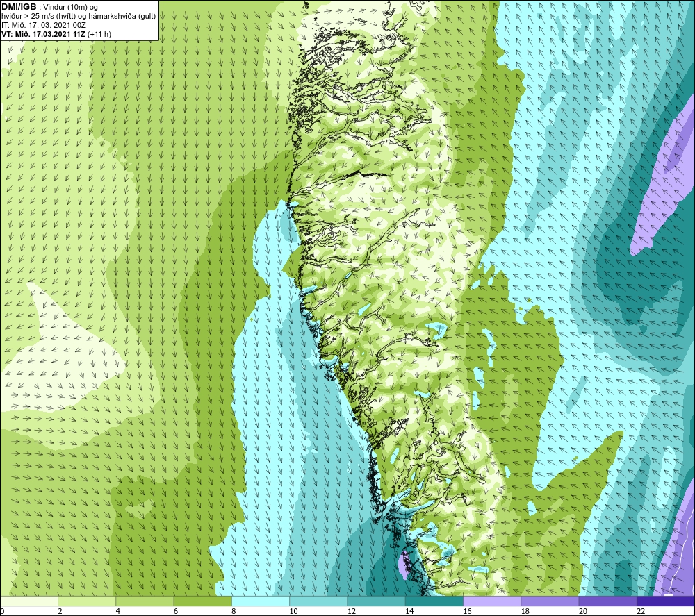Click the pale yellow 0–2 legend swatch

pos(29,601)
